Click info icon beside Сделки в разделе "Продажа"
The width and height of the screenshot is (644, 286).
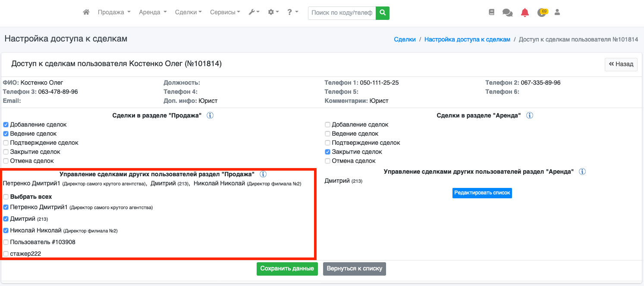pos(210,116)
